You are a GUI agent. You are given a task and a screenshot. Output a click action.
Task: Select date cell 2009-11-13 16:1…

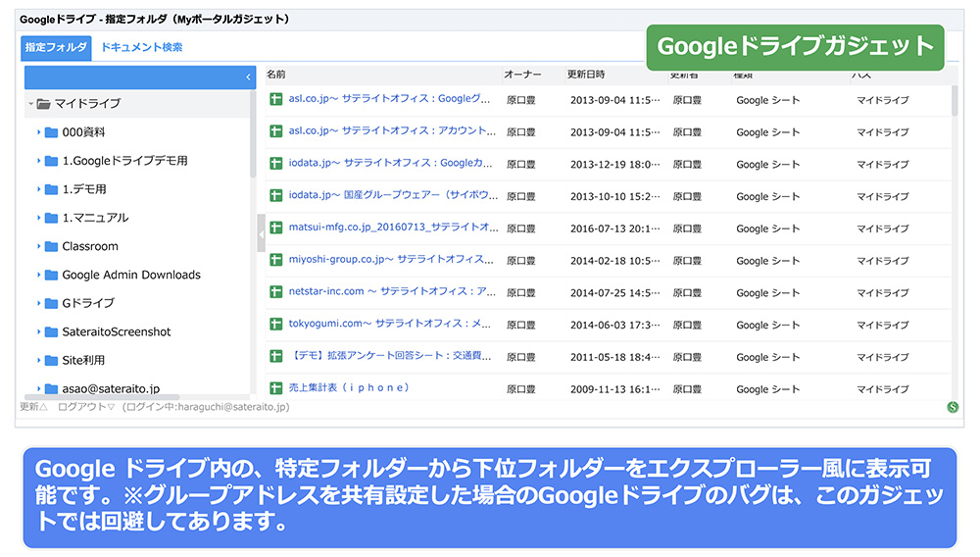[615, 389]
